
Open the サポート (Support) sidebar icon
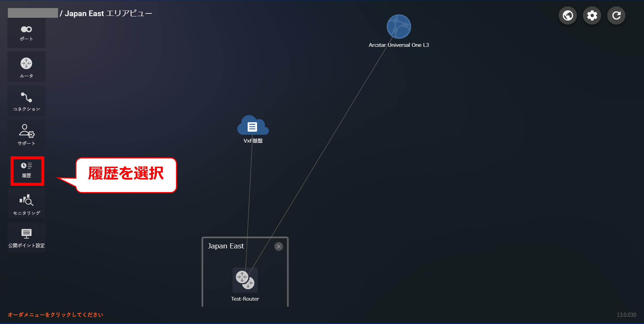(x=26, y=134)
